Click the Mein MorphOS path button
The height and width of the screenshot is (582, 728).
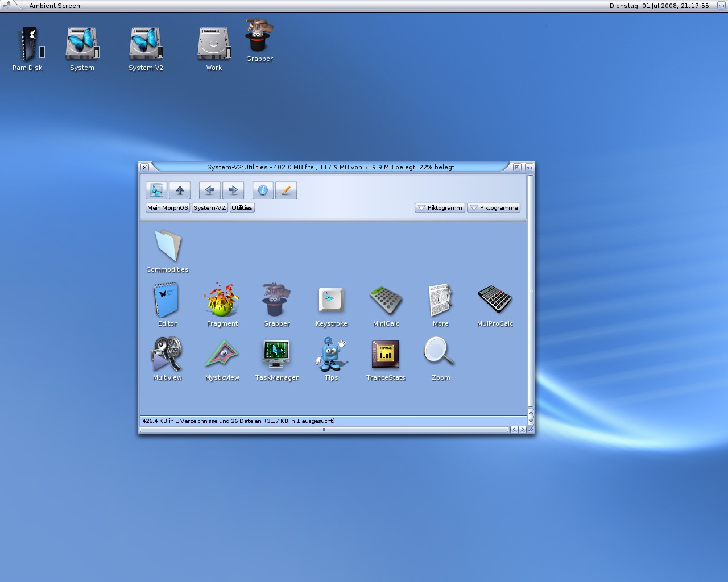167,207
